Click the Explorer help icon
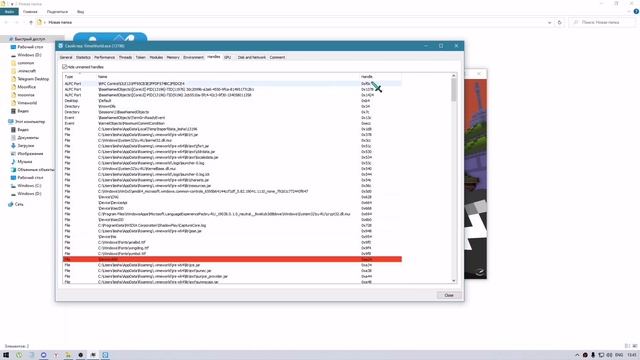This screenshot has height=360, width=640. click(x=636, y=12)
